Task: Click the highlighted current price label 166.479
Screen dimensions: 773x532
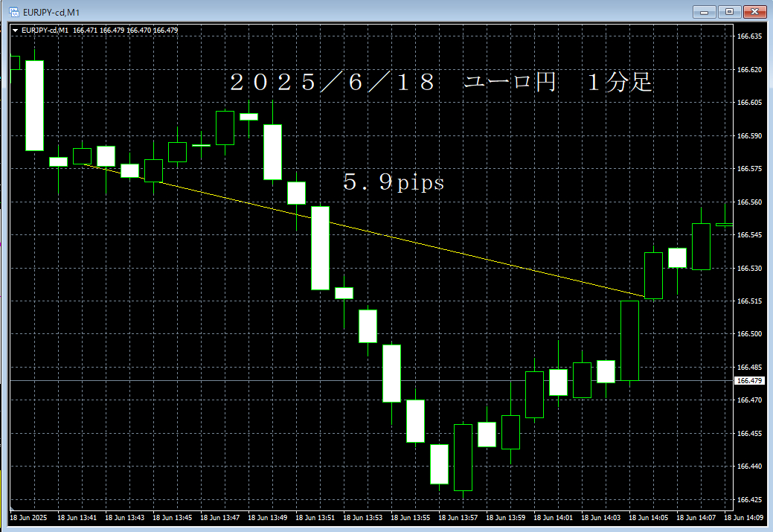Action: click(749, 381)
